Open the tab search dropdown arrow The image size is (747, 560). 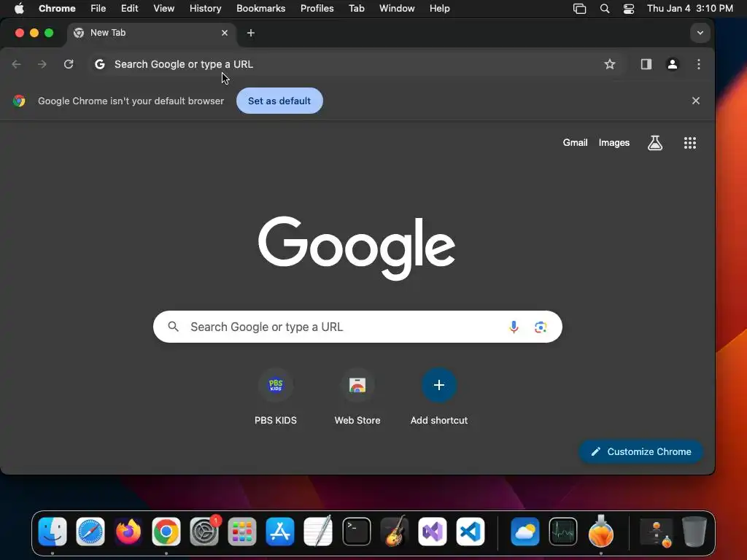click(700, 33)
